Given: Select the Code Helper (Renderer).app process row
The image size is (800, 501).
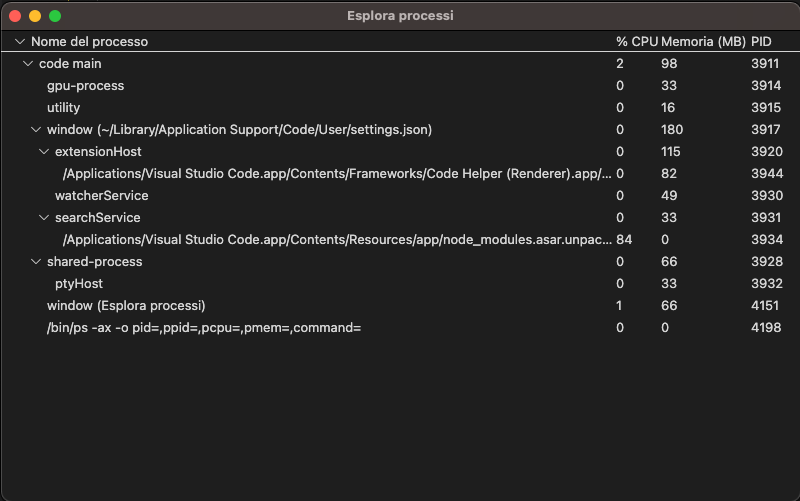Looking at the screenshot, I should [400, 173].
